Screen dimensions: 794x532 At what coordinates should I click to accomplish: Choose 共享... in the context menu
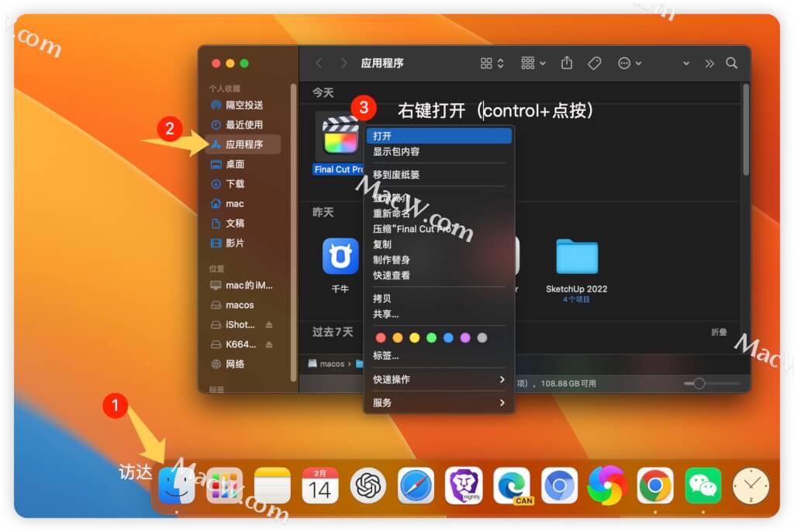coord(439,314)
